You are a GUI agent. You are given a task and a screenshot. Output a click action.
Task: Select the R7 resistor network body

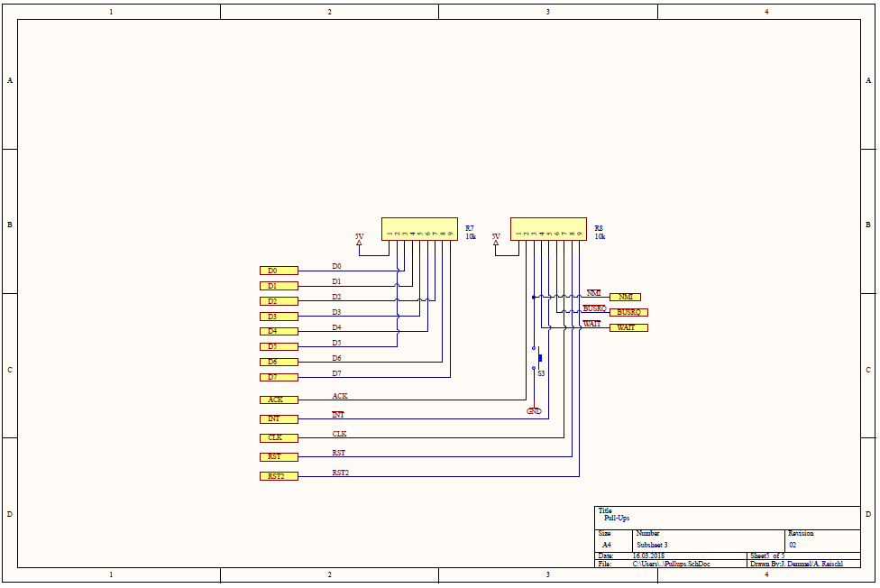[419, 229]
